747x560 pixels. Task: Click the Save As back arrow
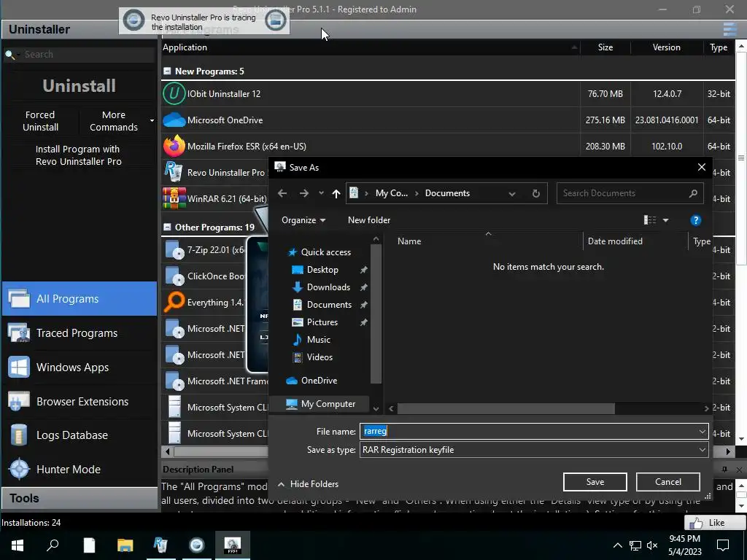click(282, 192)
